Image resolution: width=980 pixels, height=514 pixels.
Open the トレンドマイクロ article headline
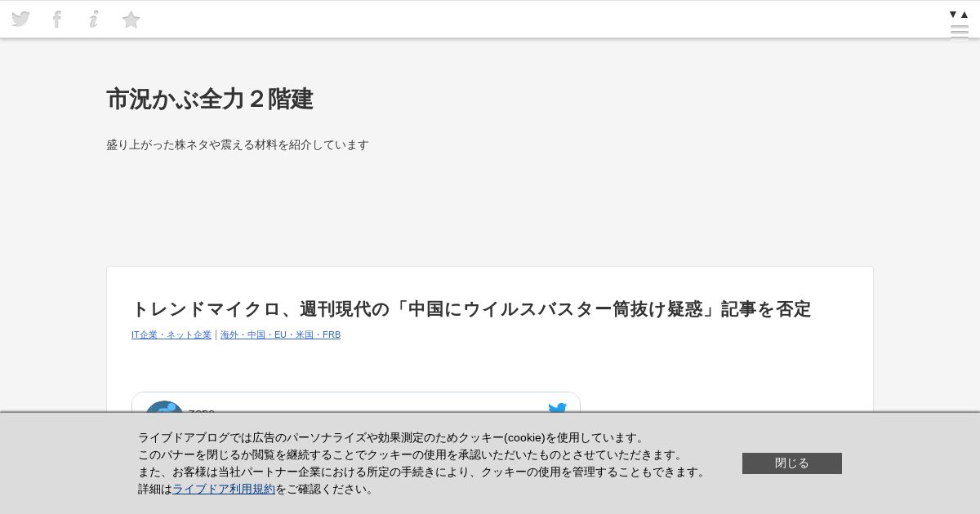[471, 309]
